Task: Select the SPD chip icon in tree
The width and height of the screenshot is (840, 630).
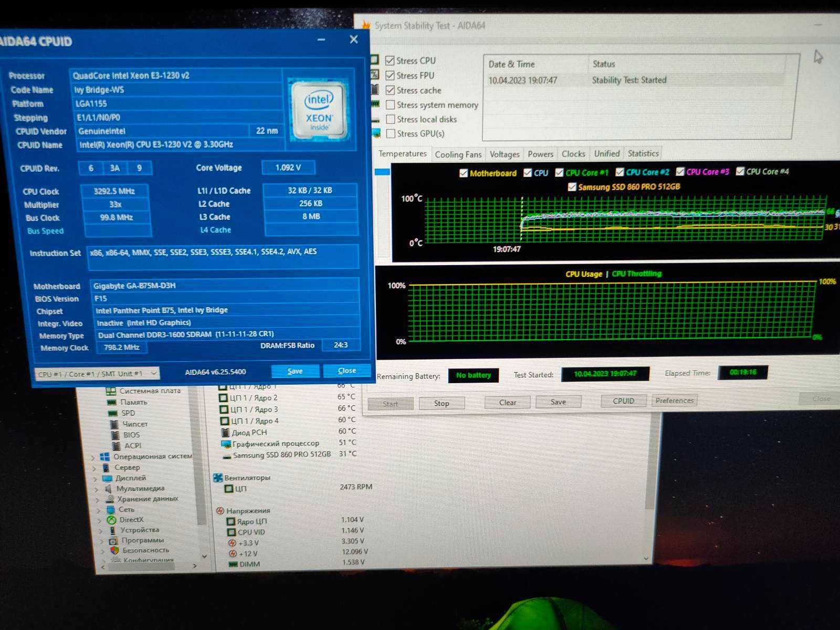Action: tap(113, 413)
